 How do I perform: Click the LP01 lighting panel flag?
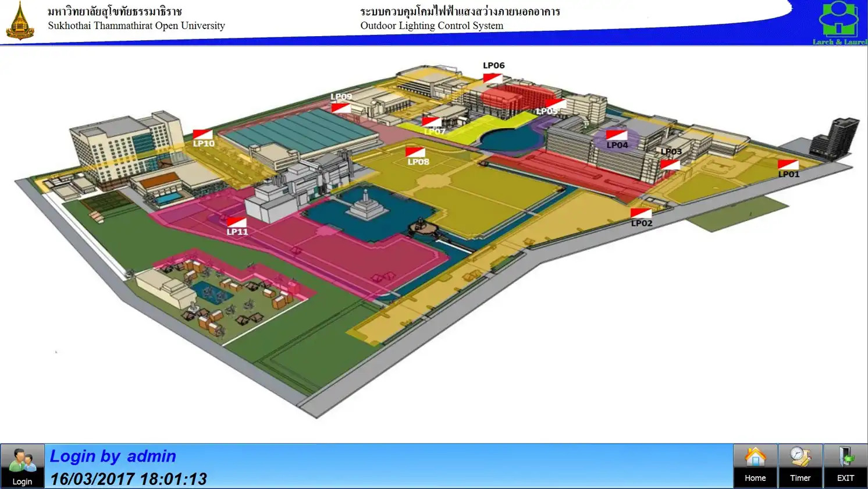(788, 165)
